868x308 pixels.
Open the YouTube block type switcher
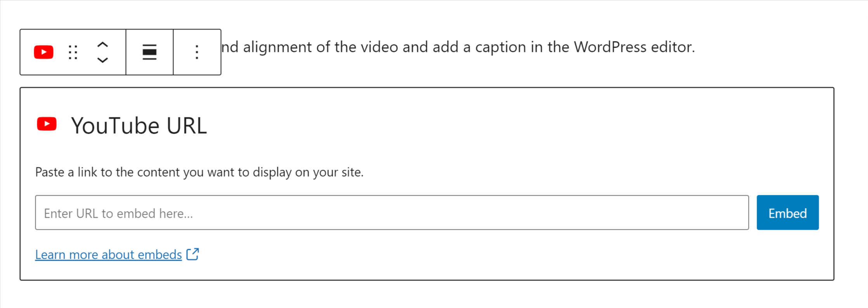coord(43,52)
